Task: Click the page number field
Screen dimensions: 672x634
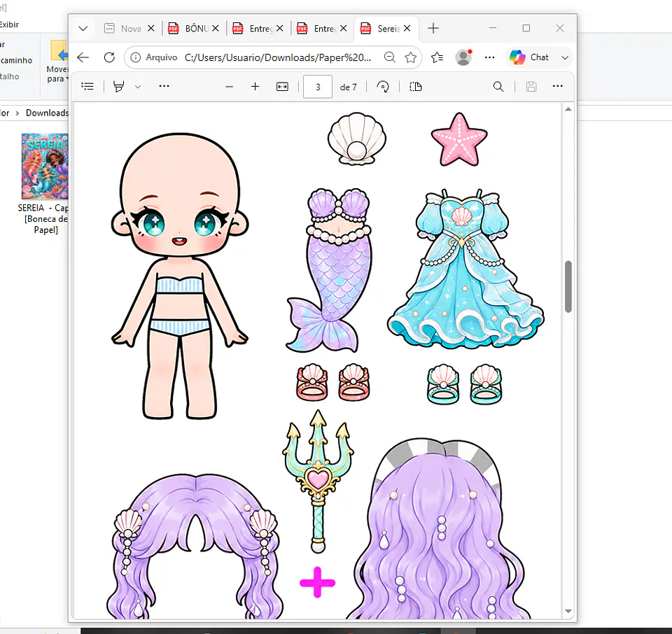Action: pos(318,87)
